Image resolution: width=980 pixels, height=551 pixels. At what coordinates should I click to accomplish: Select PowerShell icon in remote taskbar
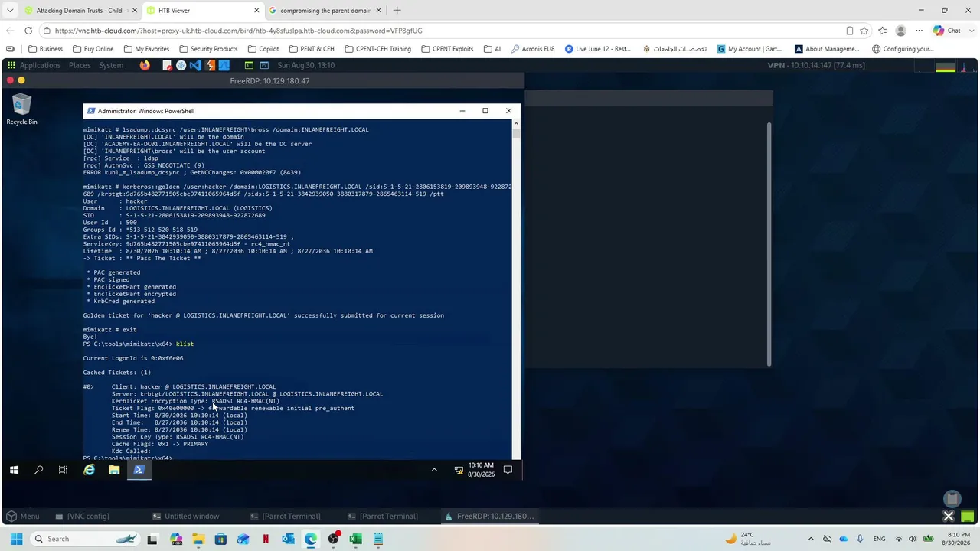coord(139,470)
